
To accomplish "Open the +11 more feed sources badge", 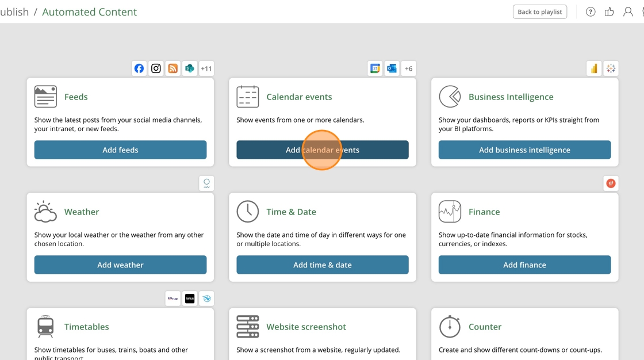I will (x=206, y=68).
